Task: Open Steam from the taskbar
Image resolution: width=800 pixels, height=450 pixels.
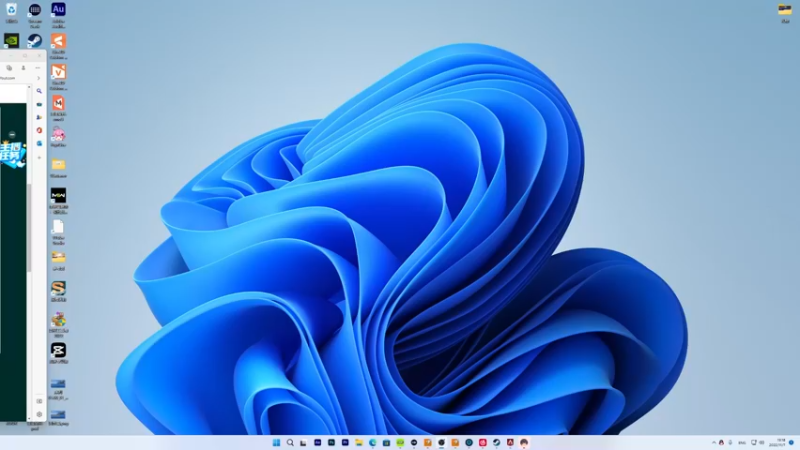Action: 496,442
